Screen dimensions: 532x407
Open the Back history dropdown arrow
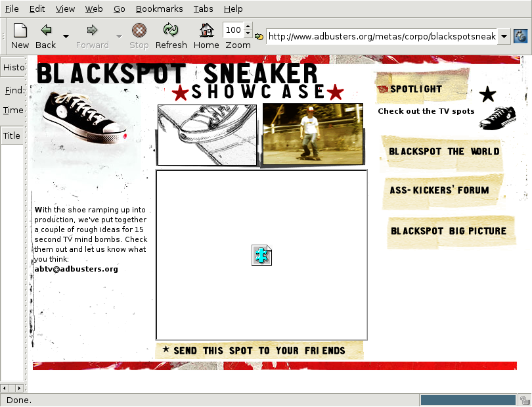point(66,36)
